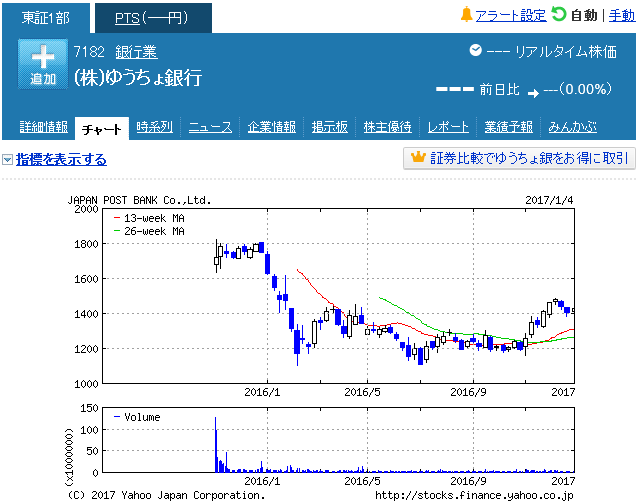Switch refresh mode to 手動
639x502 pixels.
[x=621, y=15]
